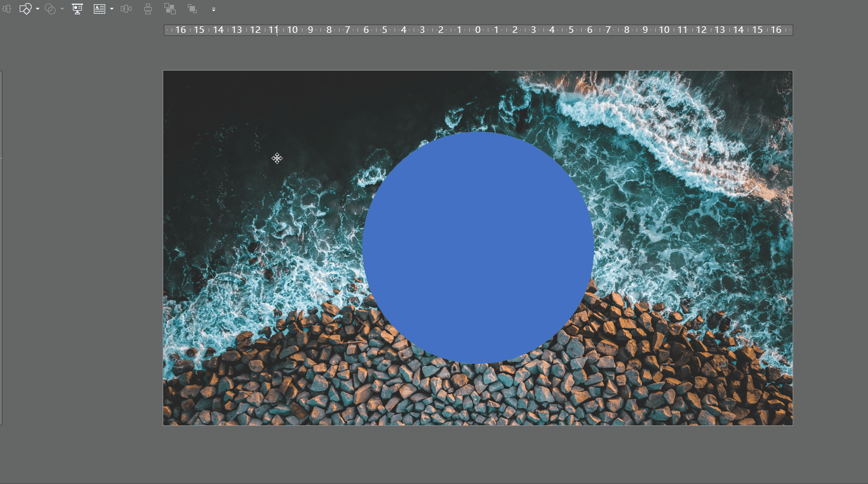Start the slide show from the presentation icon
868x484 pixels.
(77, 9)
